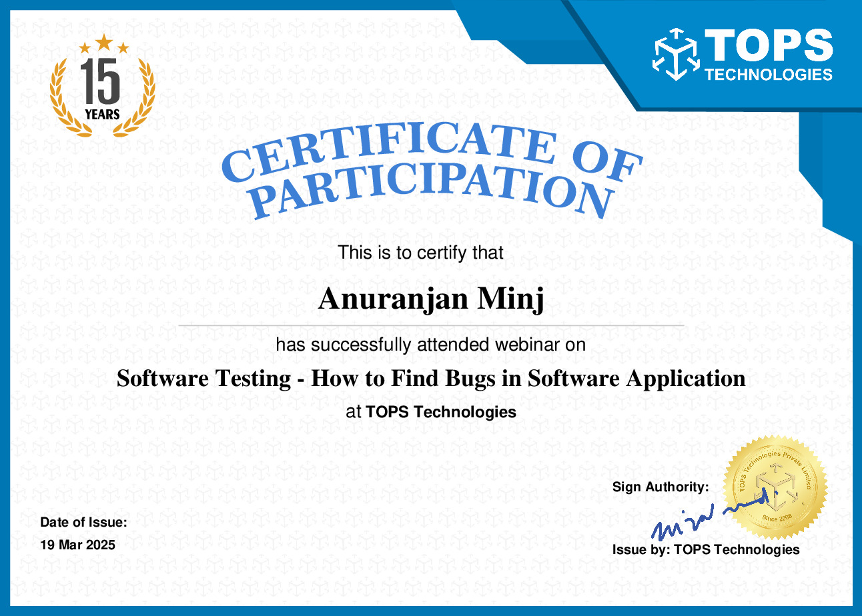862x616 pixels.
Task: Click the gold TOPS Technologies seal
Action: coord(775,488)
